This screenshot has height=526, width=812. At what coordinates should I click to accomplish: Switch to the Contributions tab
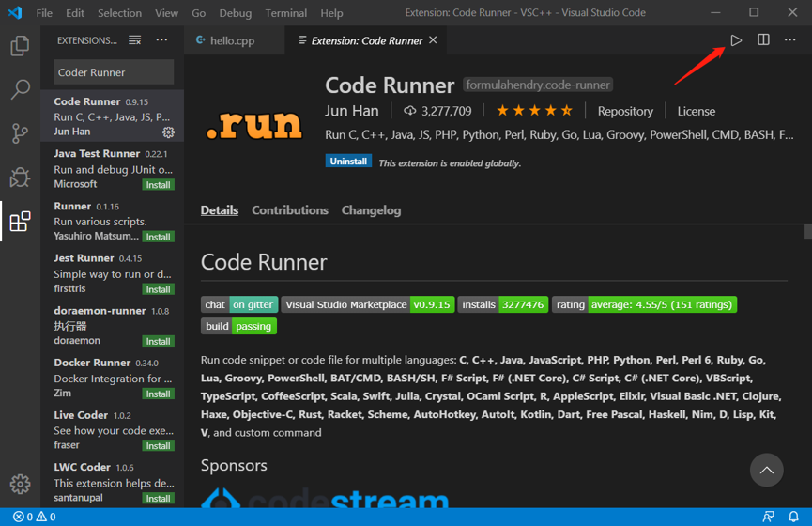[290, 209]
